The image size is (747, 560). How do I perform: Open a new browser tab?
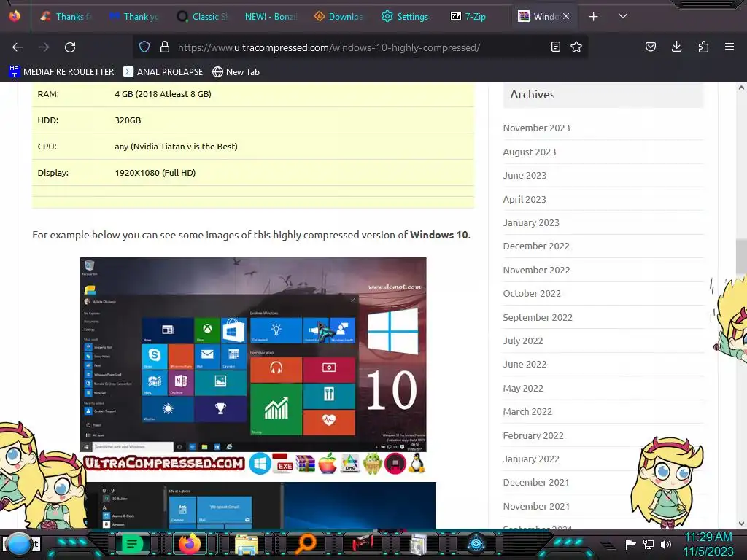pyautogui.click(x=594, y=17)
